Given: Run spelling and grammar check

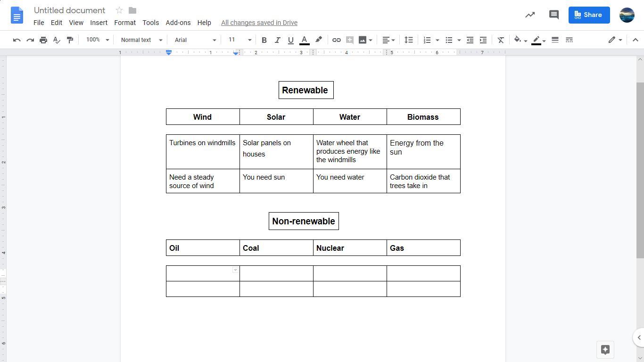Looking at the screenshot, I should (x=57, y=40).
